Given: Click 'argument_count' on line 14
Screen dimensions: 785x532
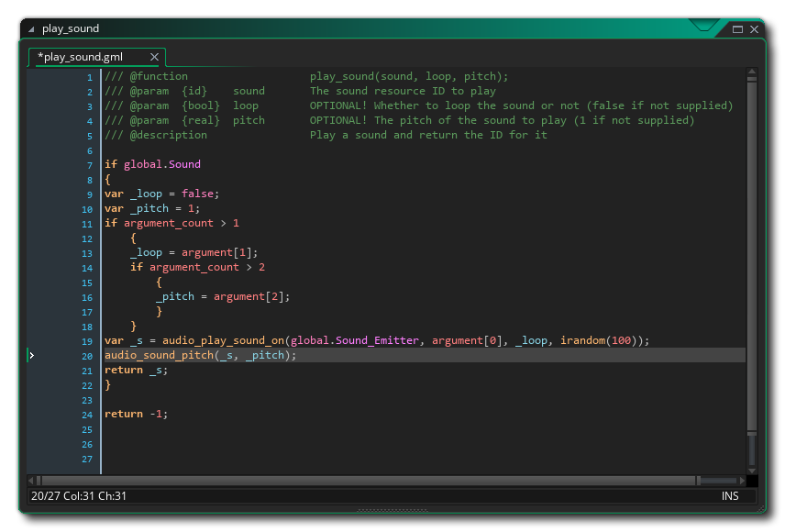Looking at the screenshot, I should click(194, 267).
